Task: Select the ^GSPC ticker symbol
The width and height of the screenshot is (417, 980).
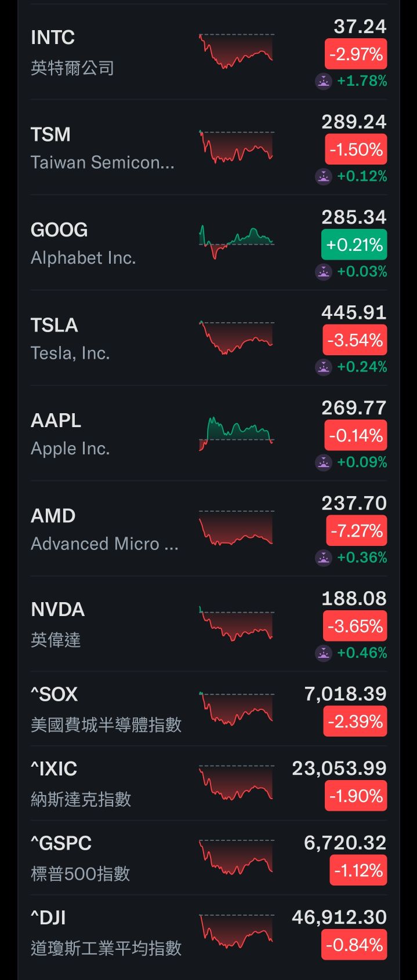Action: click(61, 843)
